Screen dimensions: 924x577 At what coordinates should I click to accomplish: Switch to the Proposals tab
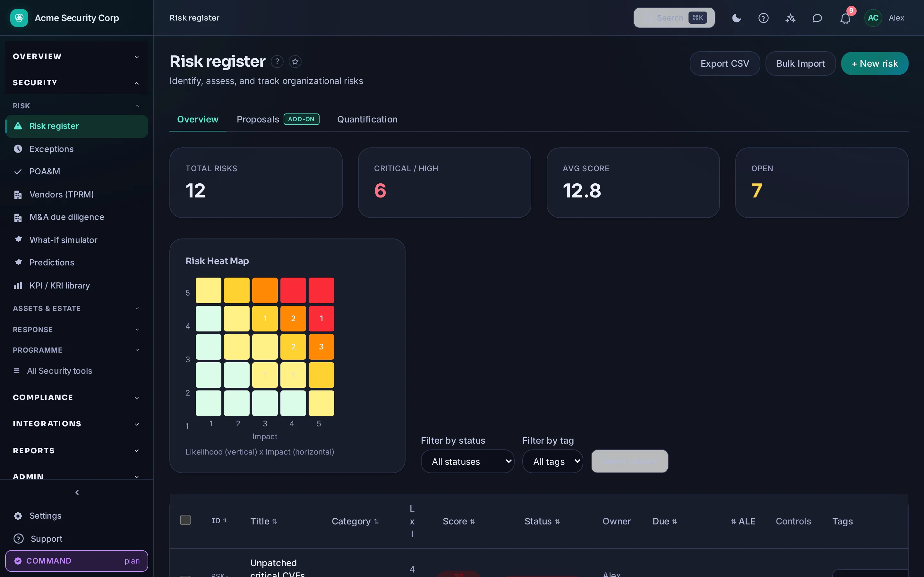pyautogui.click(x=278, y=120)
